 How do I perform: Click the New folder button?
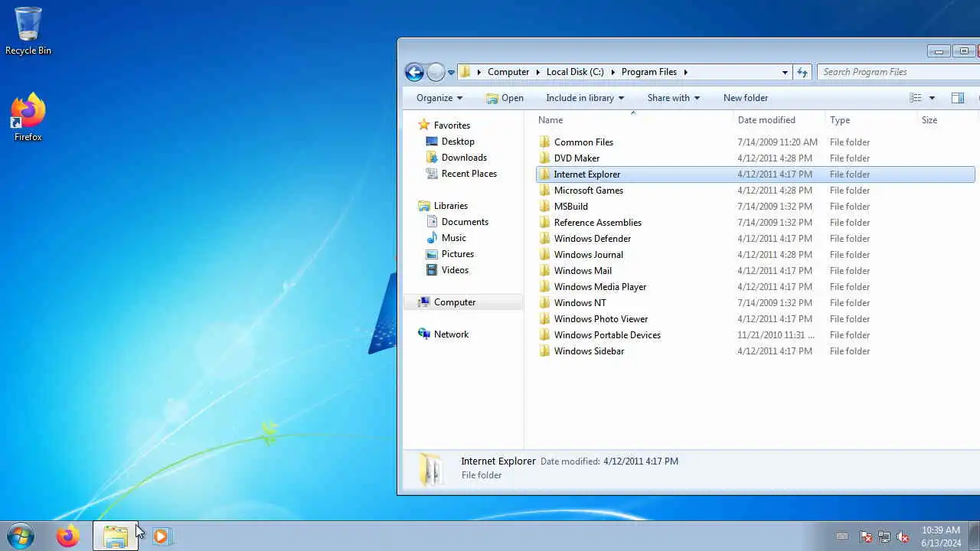click(x=746, y=98)
